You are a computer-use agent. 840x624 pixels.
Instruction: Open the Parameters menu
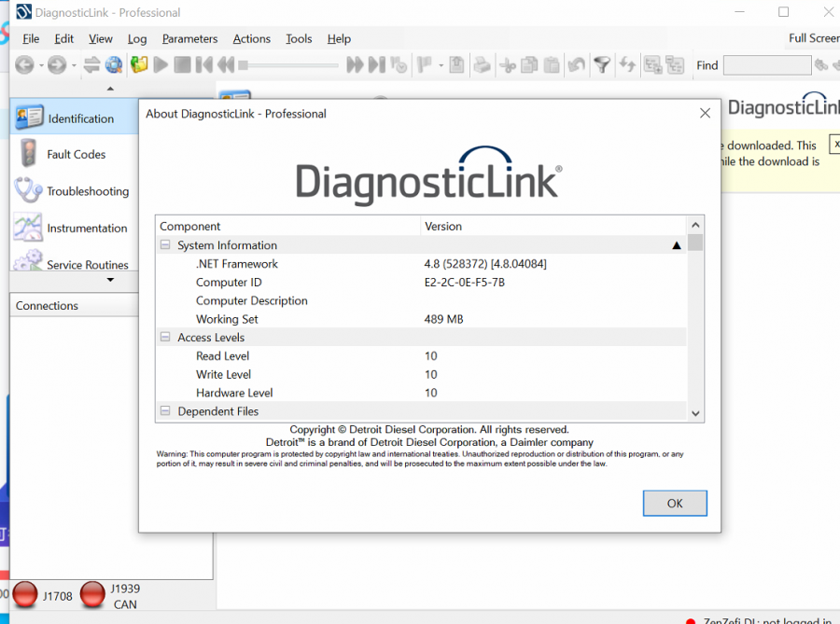click(189, 38)
